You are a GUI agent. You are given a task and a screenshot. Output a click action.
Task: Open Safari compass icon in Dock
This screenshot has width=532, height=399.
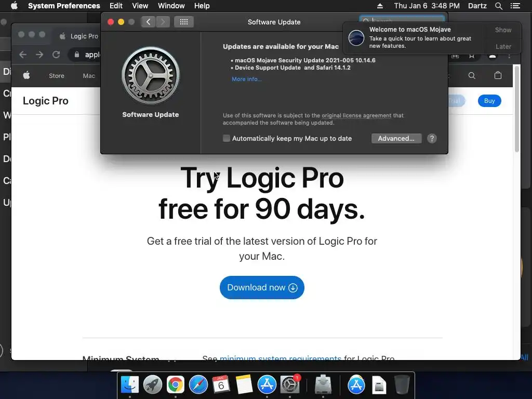[x=198, y=385]
